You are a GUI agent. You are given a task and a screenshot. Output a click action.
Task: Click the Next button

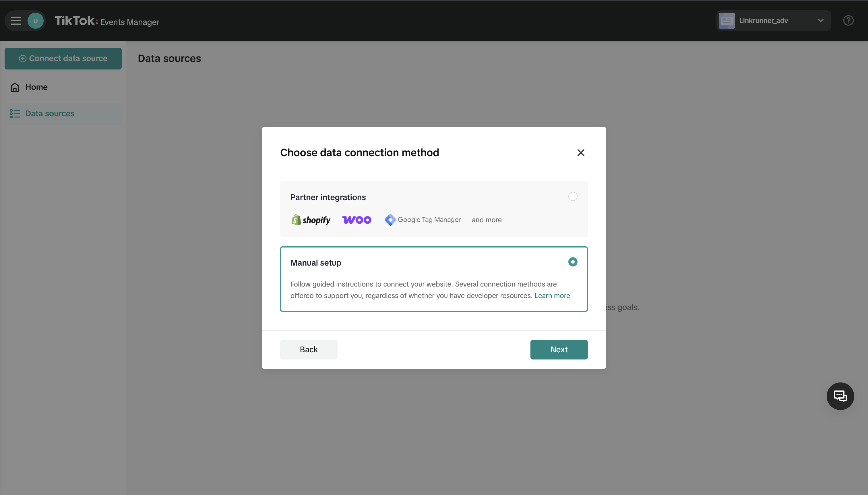point(559,349)
